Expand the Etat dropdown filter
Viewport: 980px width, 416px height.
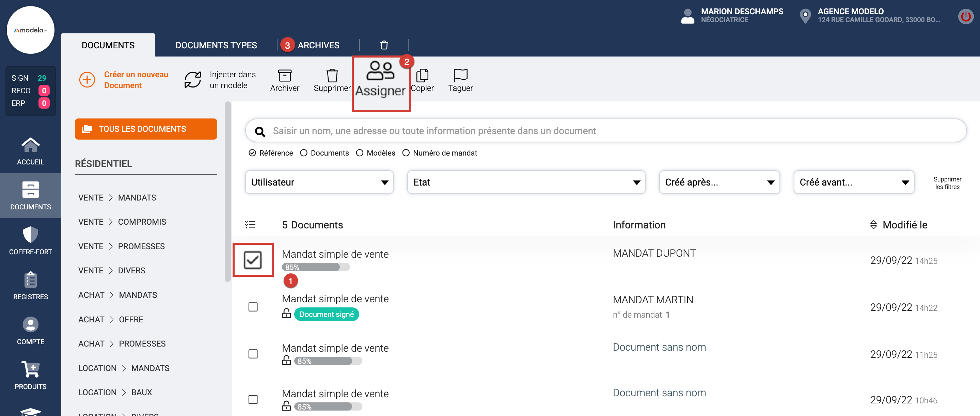pos(526,182)
